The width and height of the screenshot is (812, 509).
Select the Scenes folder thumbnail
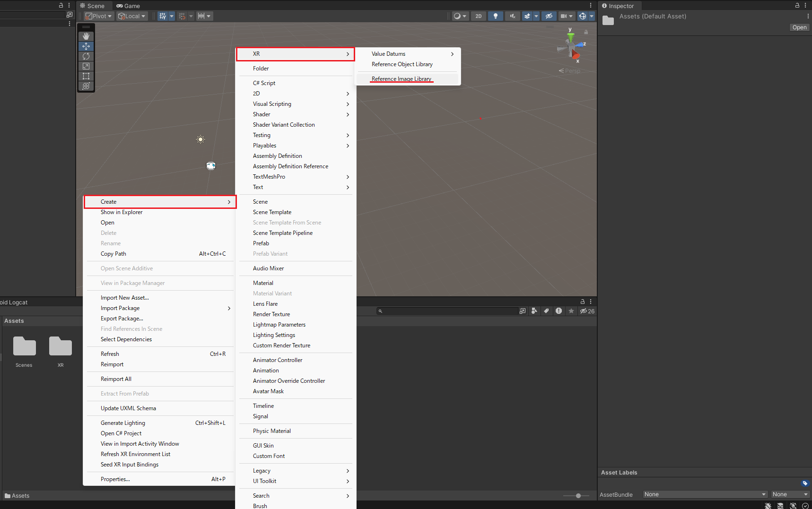pos(24,352)
